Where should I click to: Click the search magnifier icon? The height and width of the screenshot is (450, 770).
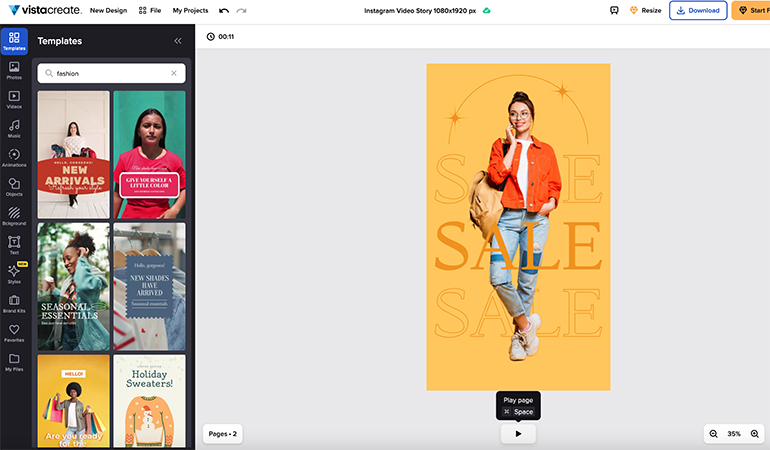click(x=49, y=73)
